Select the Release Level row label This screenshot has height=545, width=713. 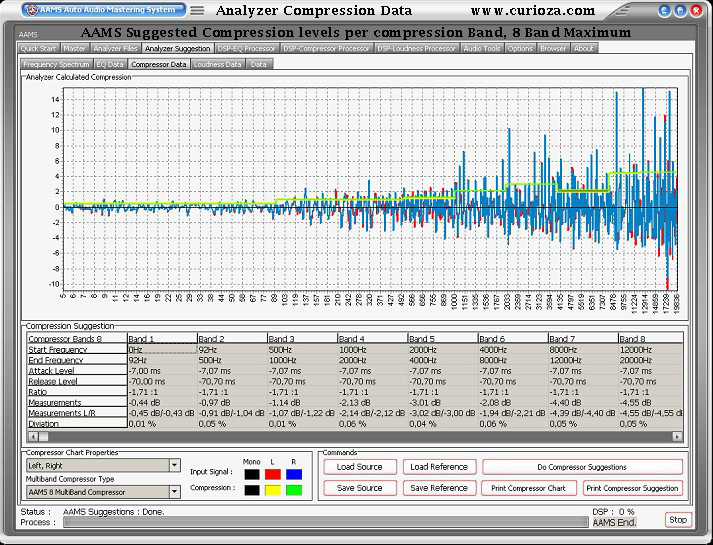coord(77,381)
